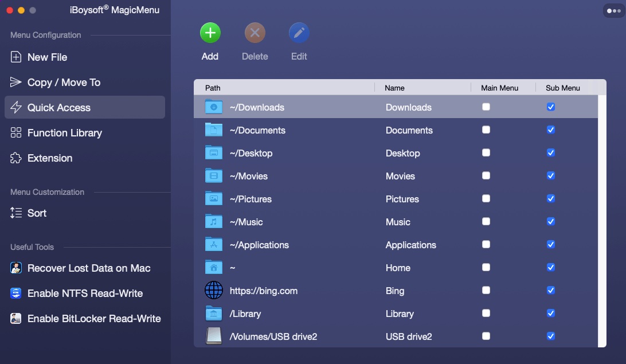The image size is (626, 364).
Task: Switch to Copy / Move To section
Action: 64,83
